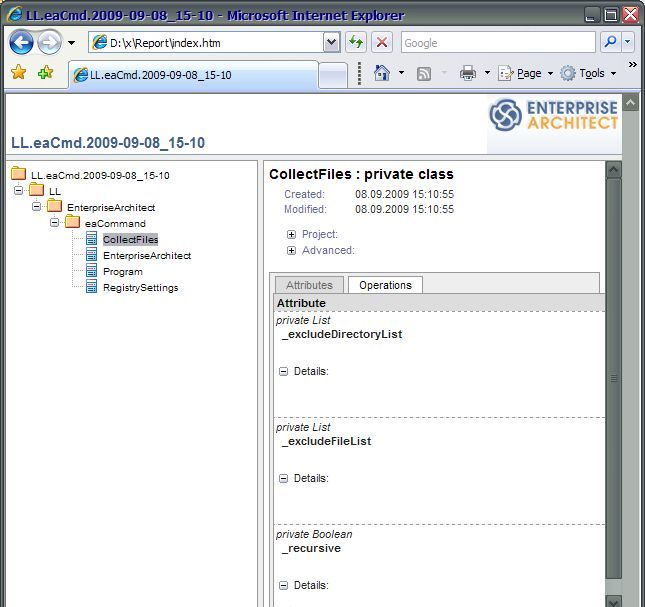Switch to the Operations tab
This screenshot has height=607, width=645.
(x=385, y=285)
